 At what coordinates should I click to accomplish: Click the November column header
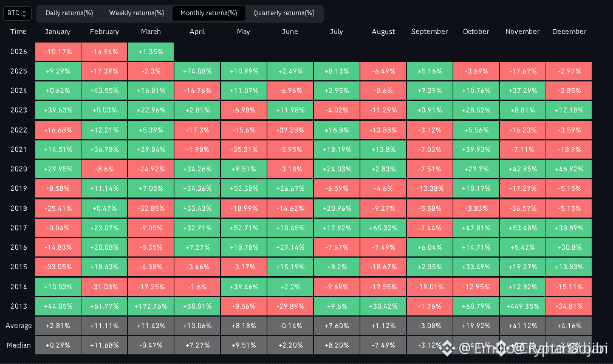coord(522,32)
